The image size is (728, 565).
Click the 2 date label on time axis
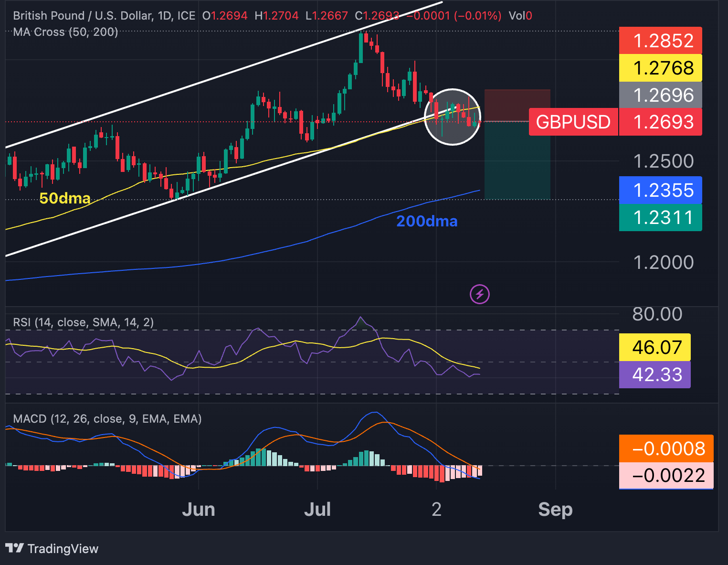point(436,510)
